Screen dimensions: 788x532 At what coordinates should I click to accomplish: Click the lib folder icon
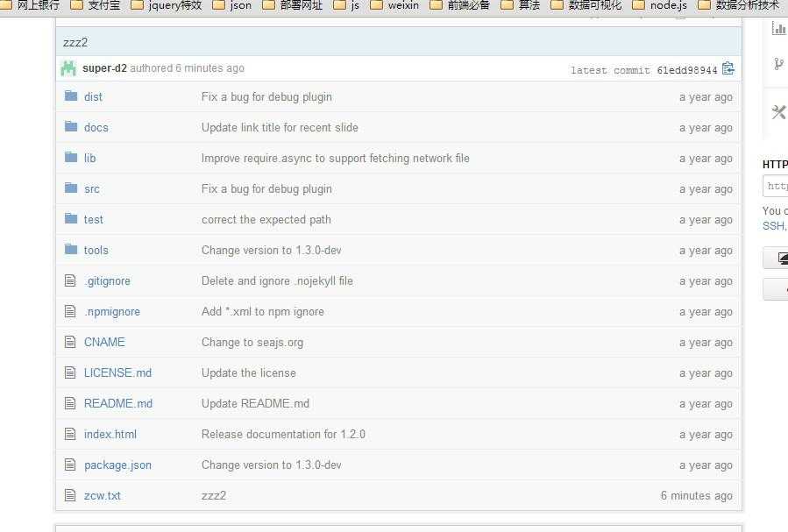tap(71, 157)
